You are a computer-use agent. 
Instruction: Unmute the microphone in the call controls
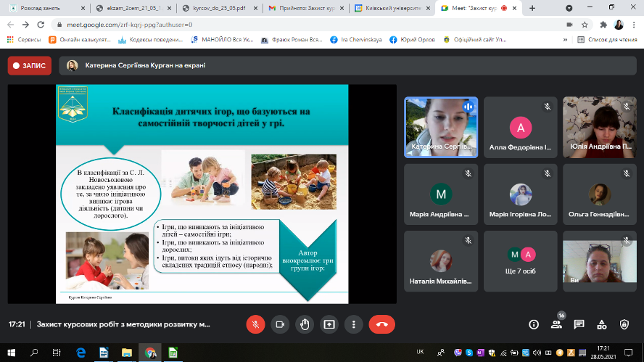tap(255, 324)
